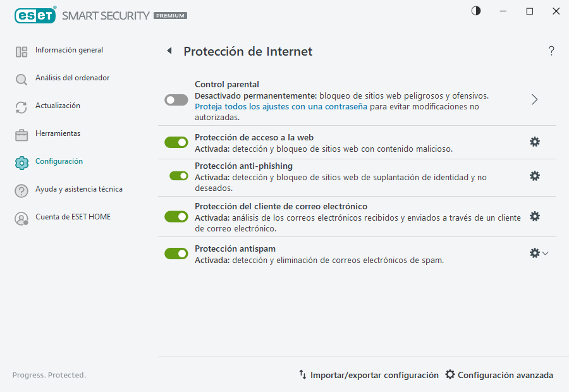
Task: Open the help question mark icon
Action: (551, 51)
